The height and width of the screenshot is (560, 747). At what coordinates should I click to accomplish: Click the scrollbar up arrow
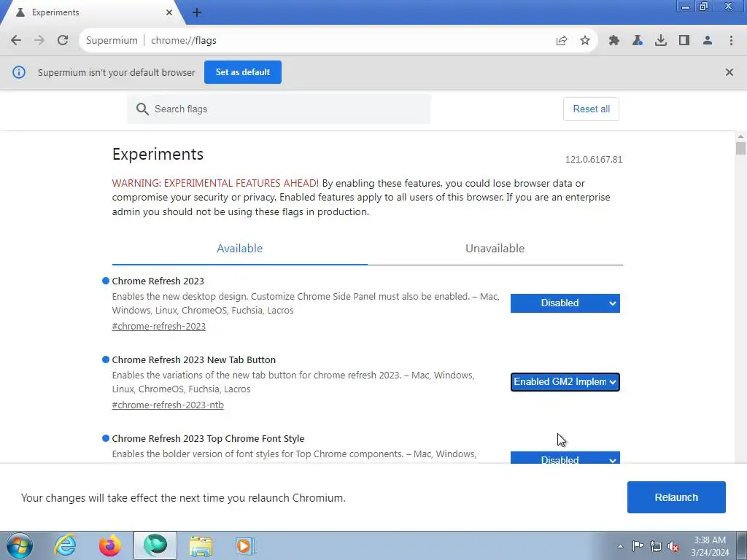click(x=740, y=136)
